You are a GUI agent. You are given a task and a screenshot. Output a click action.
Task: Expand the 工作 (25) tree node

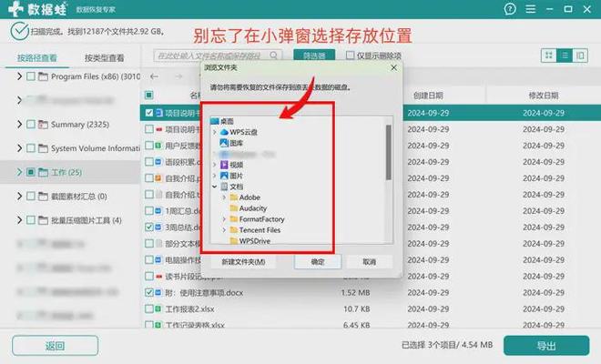point(19,172)
